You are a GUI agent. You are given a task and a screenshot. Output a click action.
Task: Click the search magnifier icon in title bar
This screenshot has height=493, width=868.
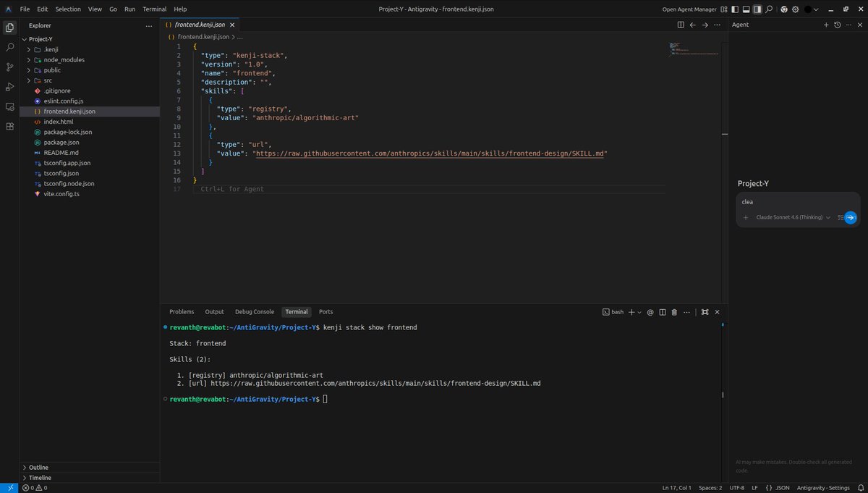tap(769, 9)
